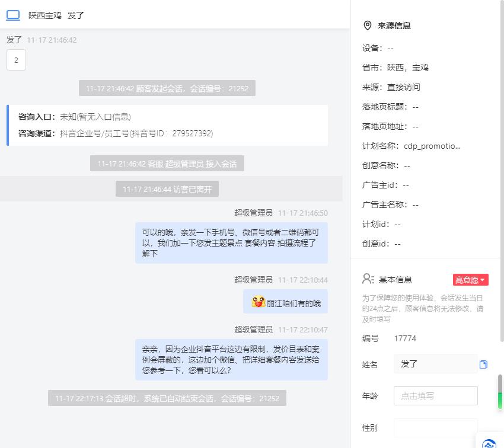Click the 咨询渠道 抖音号ID 279527392 line
The image size is (504, 448).
click(116, 133)
